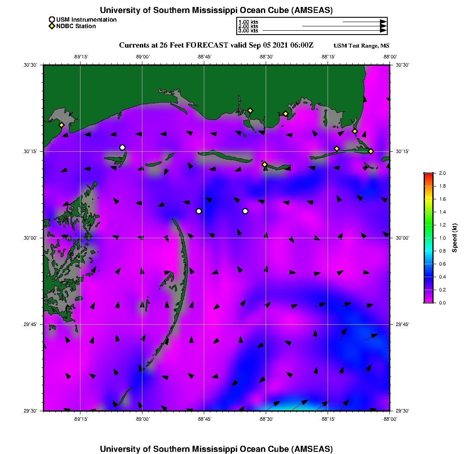Select the westernmost NDBC station diamond marker
476x454 pixels.
(x=62, y=125)
